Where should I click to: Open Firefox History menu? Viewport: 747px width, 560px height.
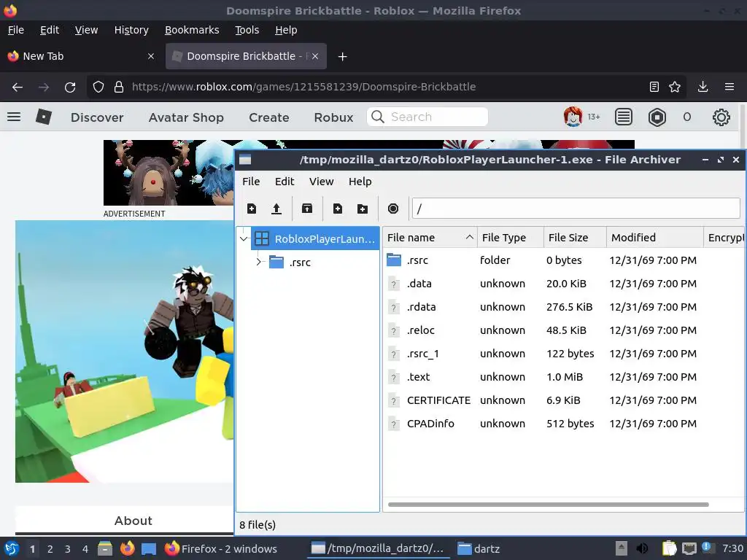(x=131, y=30)
